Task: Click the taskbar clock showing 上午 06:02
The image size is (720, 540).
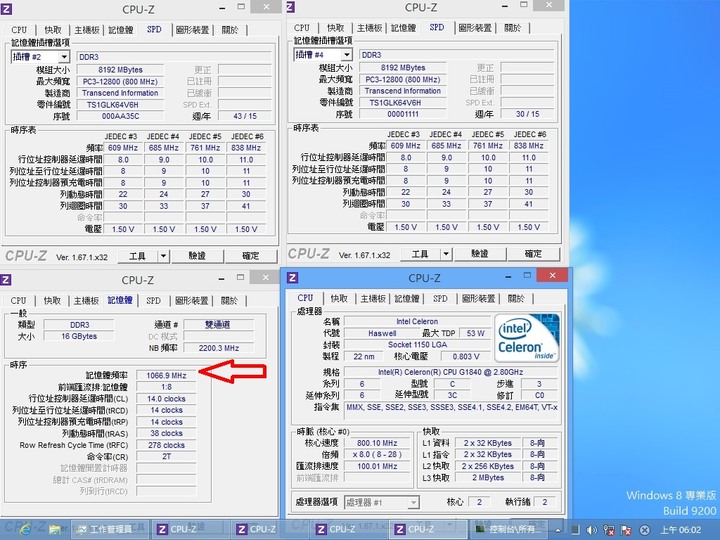Action: pos(681,530)
